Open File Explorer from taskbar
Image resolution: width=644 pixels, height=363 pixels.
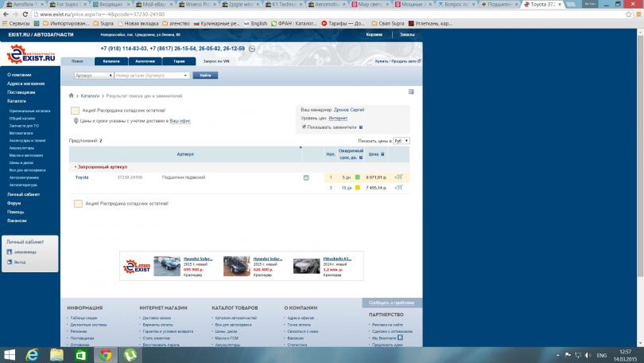56,355
